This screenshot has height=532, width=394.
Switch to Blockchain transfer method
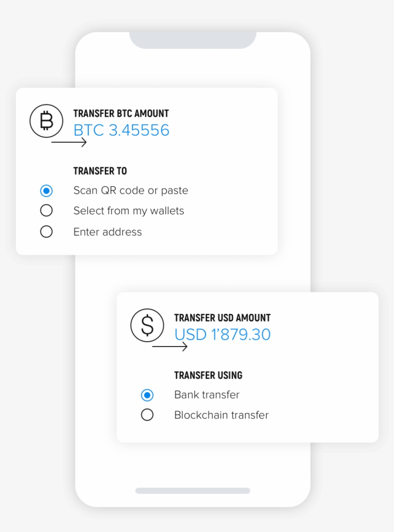coord(147,414)
